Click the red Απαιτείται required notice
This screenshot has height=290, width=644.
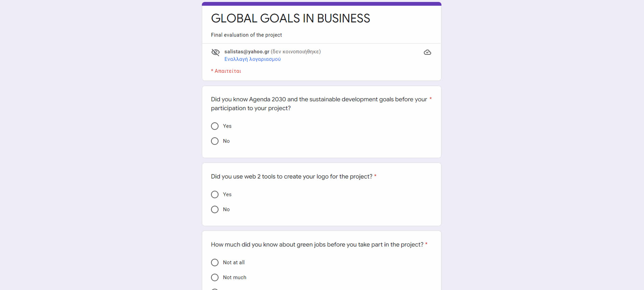226,71
